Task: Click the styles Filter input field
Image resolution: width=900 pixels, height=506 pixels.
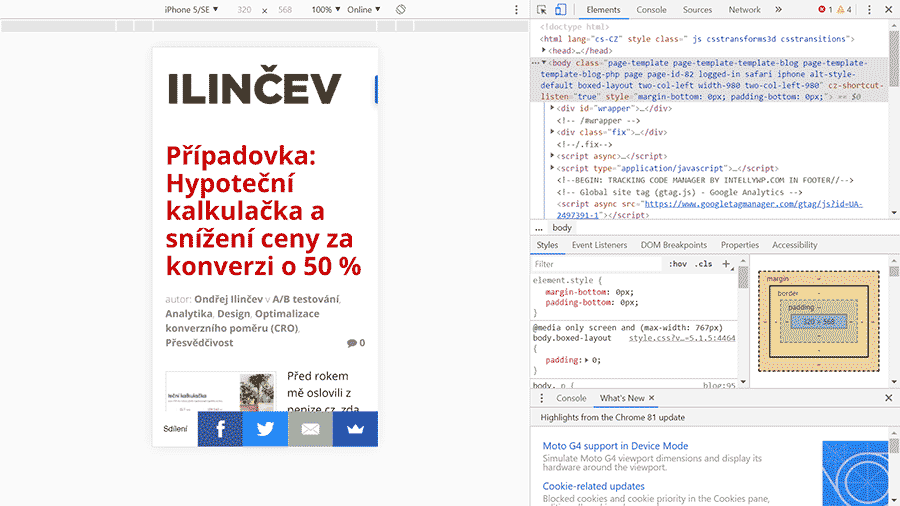Action: click(596, 264)
